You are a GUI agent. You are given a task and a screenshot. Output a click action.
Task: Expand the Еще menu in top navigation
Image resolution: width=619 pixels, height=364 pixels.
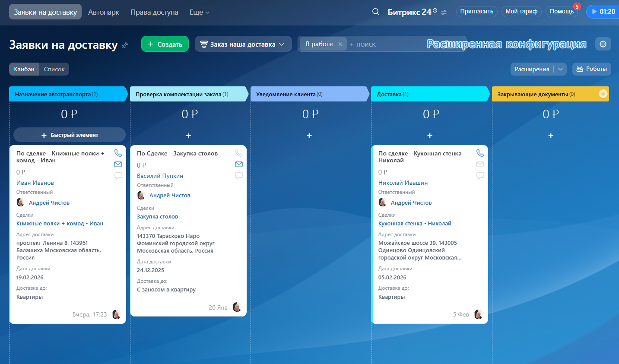[199, 12]
